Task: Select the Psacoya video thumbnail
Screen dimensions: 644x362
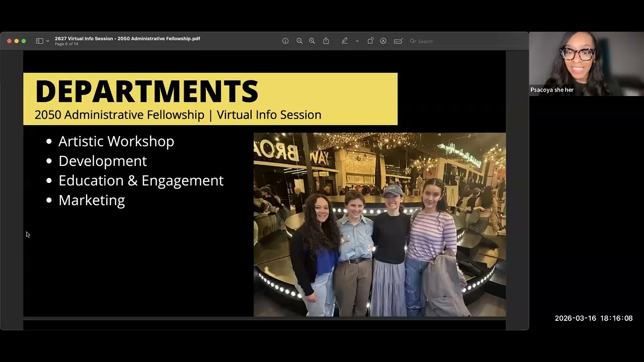Action: click(x=586, y=64)
